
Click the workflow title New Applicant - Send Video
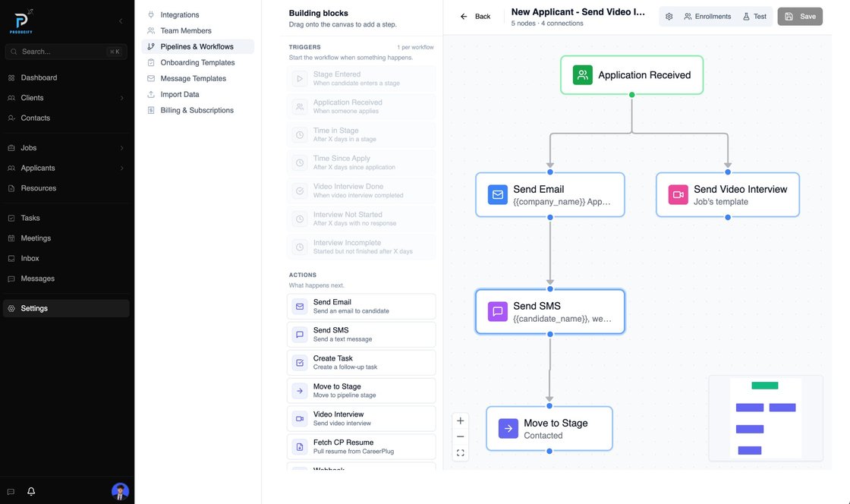tap(578, 12)
